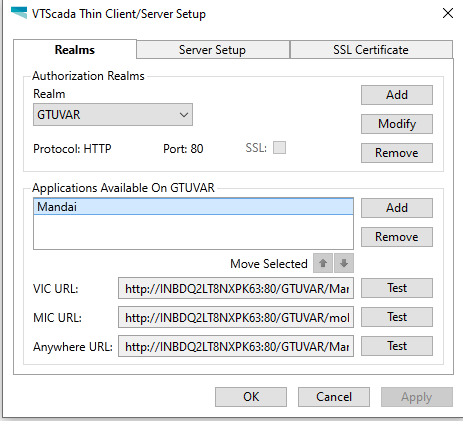This screenshot has height=421, width=463.
Task: Click inside the Anywhere URL field
Action: pyautogui.click(x=236, y=346)
